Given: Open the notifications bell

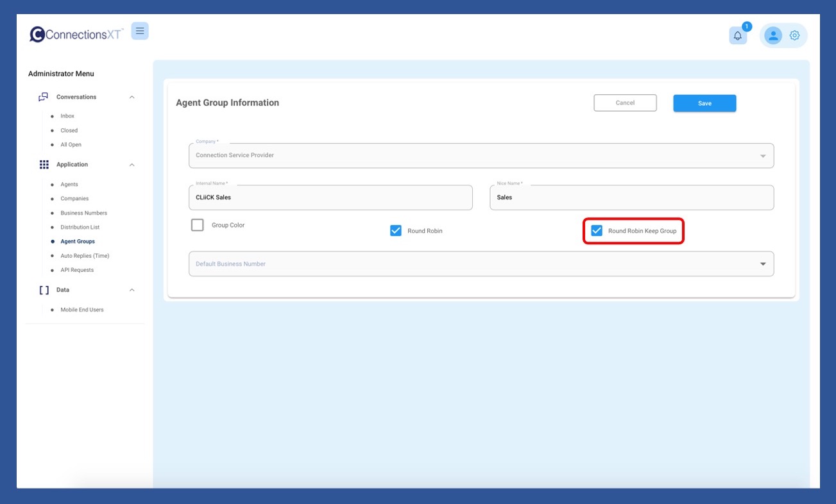Looking at the screenshot, I should pyautogui.click(x=737, y=36).
